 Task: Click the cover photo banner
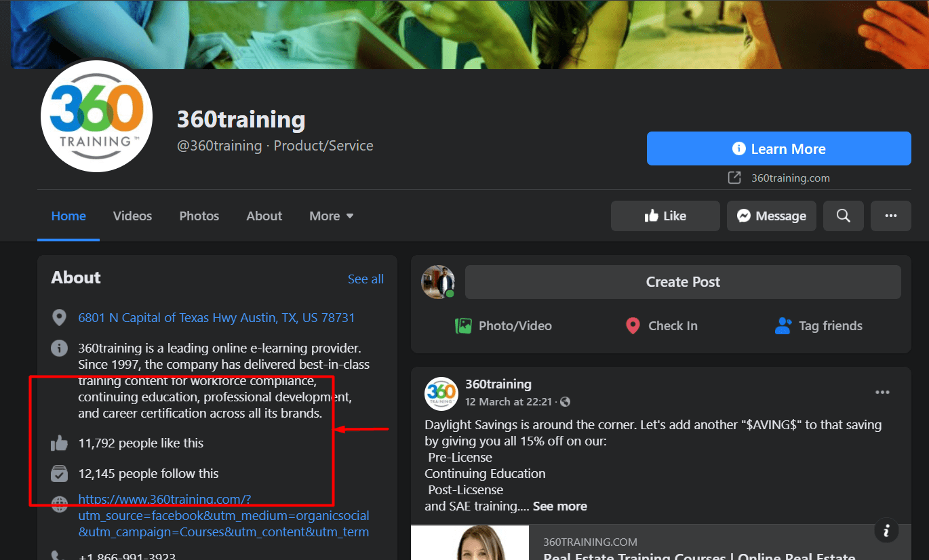(x=469, y=34)
